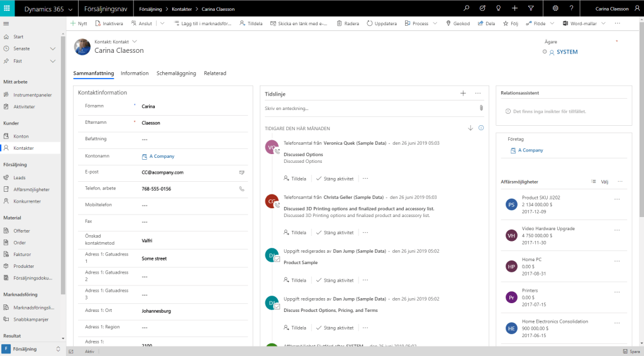
Task: Click the help question mark icon
Action: (x=571, y=8)
